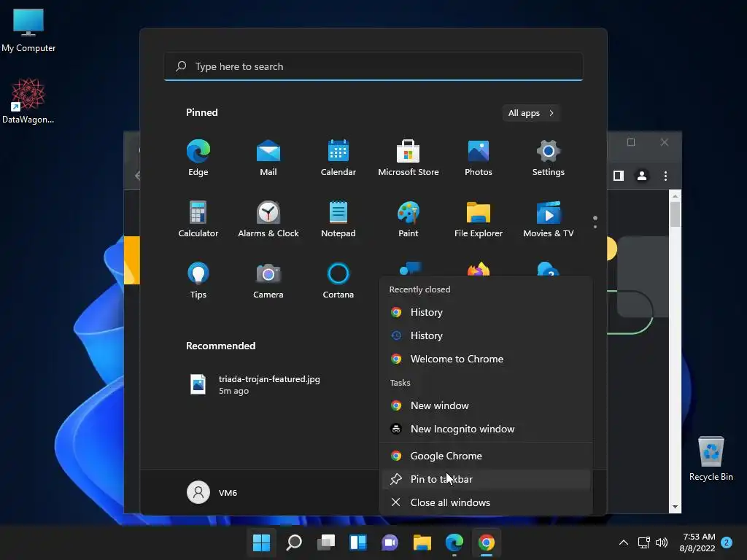
Task: Click the scrollbar down arrow in Chrome
Action: pos(675,507)
